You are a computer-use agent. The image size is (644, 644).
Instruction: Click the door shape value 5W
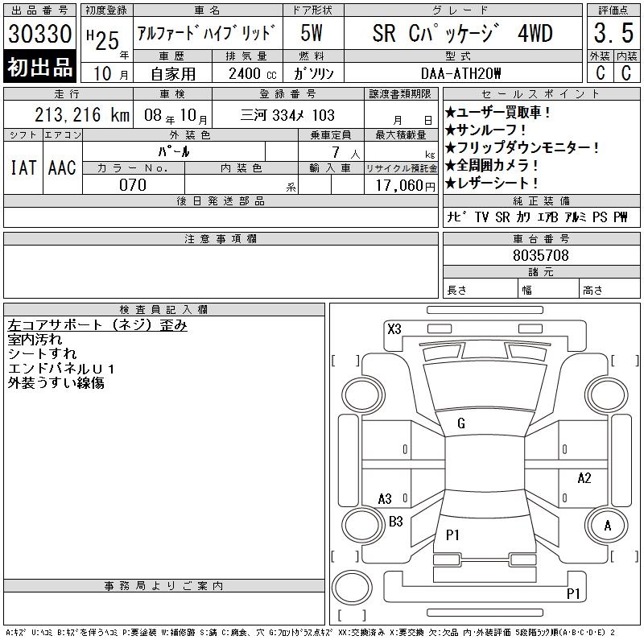[x=311, y=33]
